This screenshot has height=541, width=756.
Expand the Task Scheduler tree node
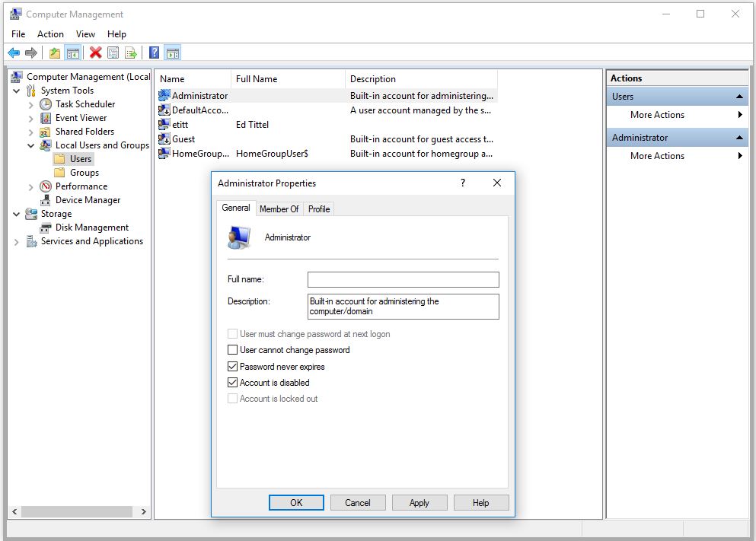coord(31,104)
